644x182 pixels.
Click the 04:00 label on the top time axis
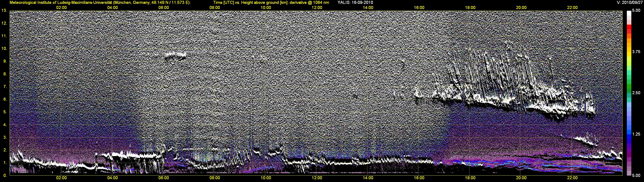point(112,8)
